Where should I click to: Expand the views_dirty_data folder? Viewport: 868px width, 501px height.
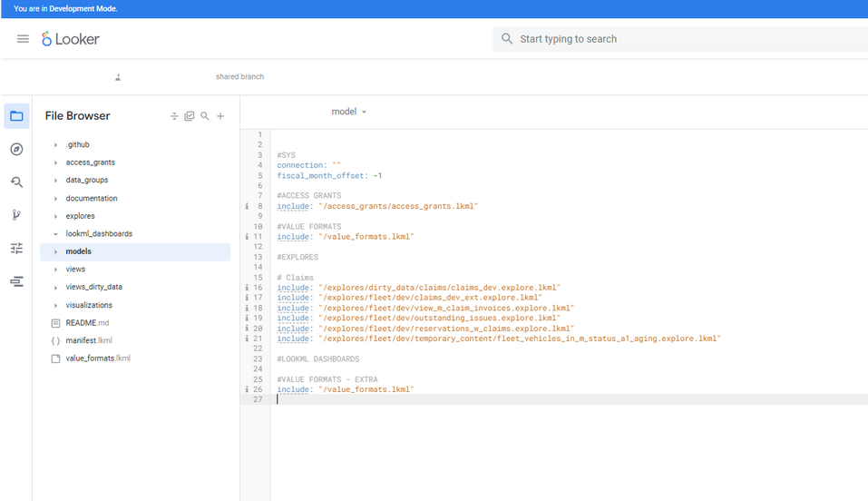point(55,287)
